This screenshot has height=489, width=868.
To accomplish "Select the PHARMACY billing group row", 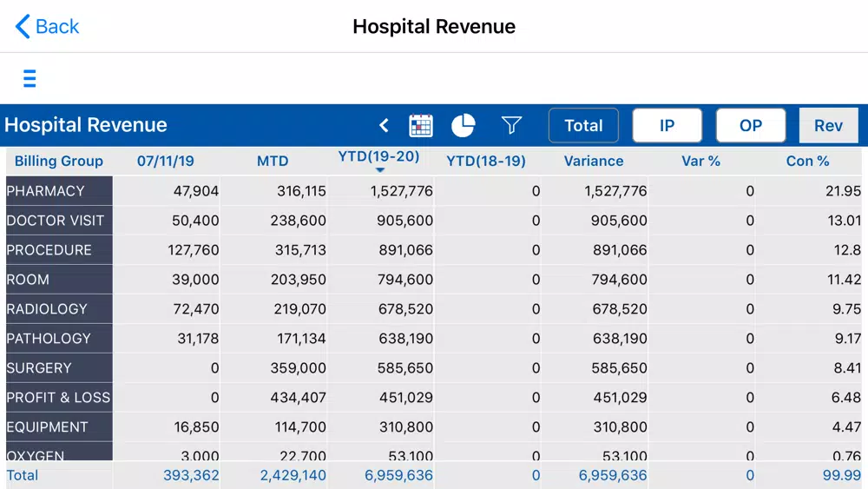I will (x=433, y=191).
